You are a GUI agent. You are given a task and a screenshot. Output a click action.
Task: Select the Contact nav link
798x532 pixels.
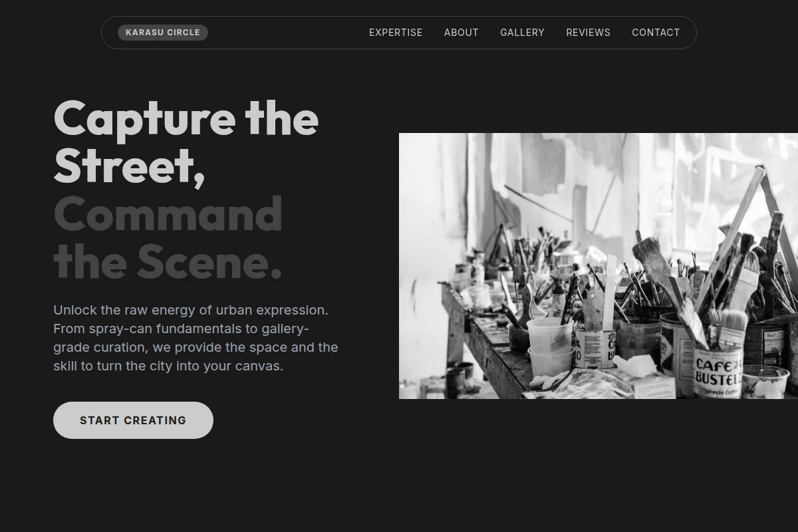click(x=656, y=33)
